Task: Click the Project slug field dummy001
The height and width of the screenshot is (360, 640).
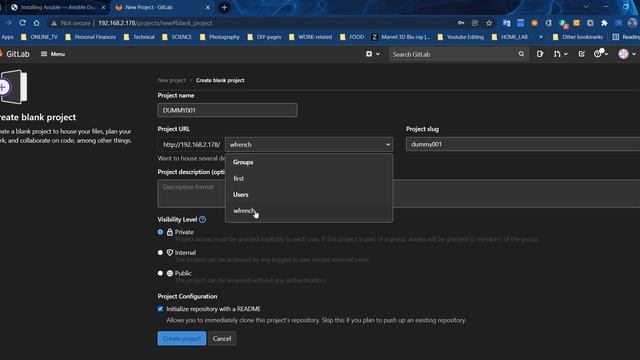Action: point(523,144)
